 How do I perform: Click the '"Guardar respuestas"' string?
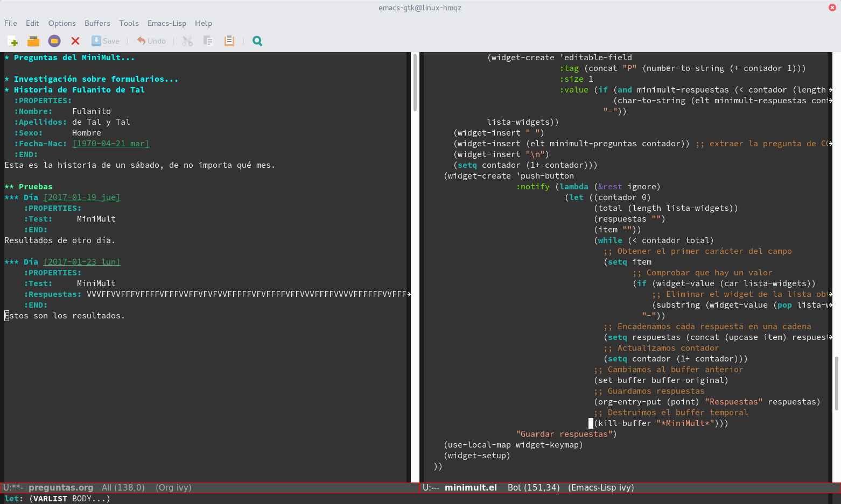[564, 434]
